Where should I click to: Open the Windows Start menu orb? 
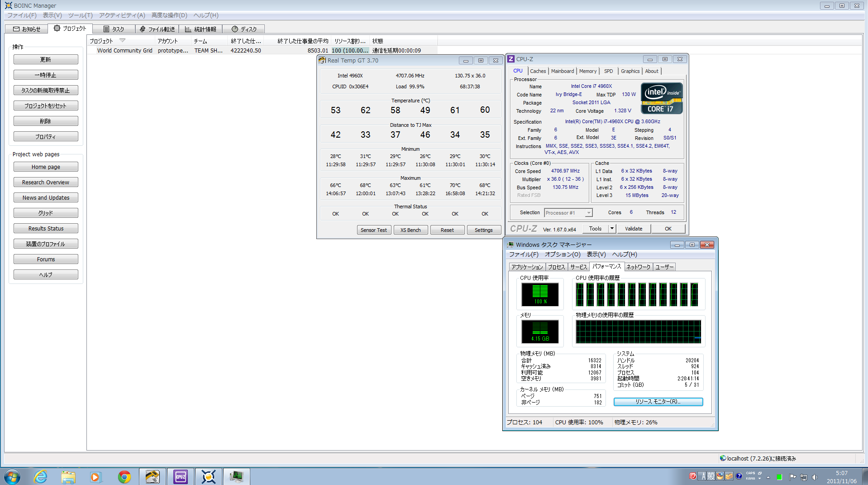coord(12,477)
